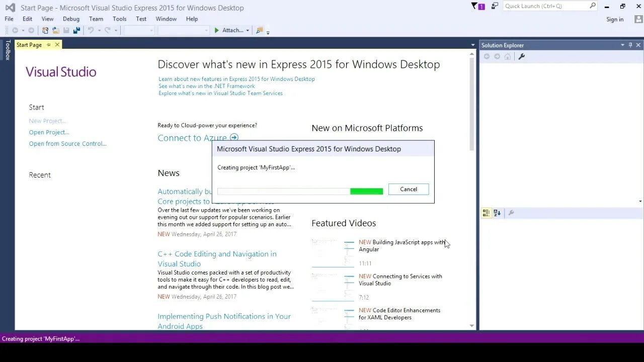Click the Undo toolbar icon
This screenshot has width=644, height=362.
(x=91, y=31)
